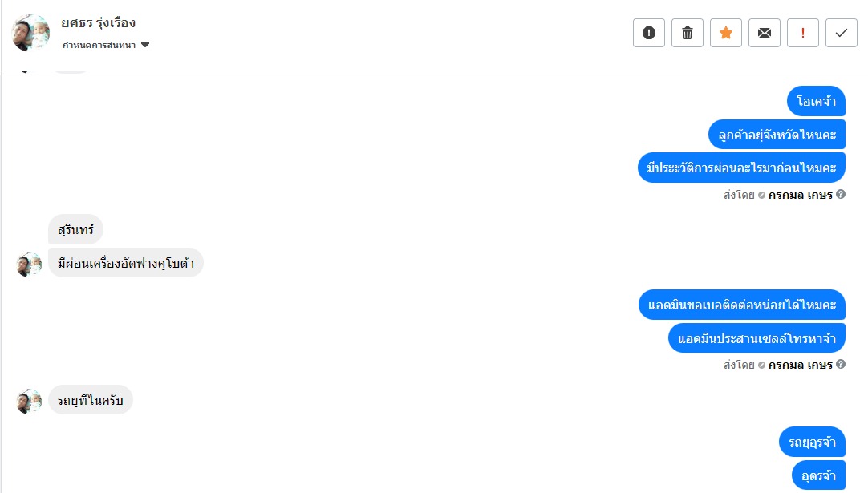
Task: Click the ลูกค้าอยู่จังหวัดไหนคะ message
Action: pyautogui.click(x=777, y=135)
